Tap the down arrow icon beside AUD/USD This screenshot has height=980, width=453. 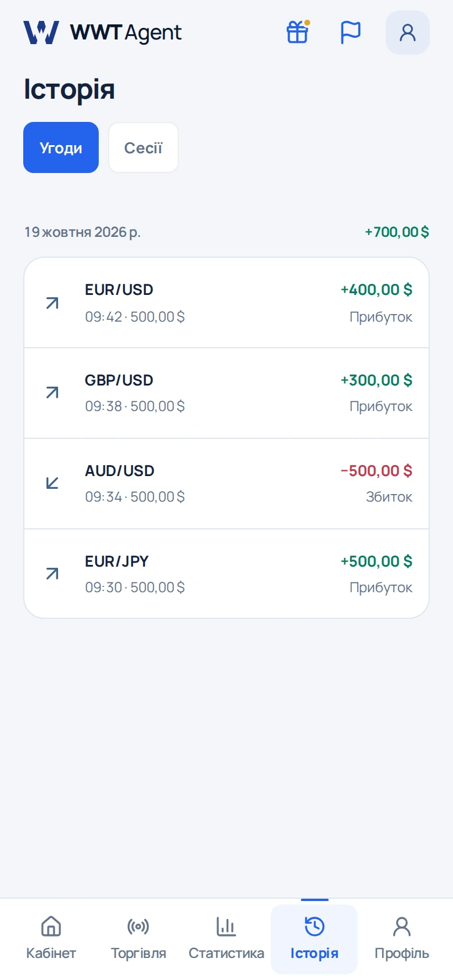click(52, 483)
